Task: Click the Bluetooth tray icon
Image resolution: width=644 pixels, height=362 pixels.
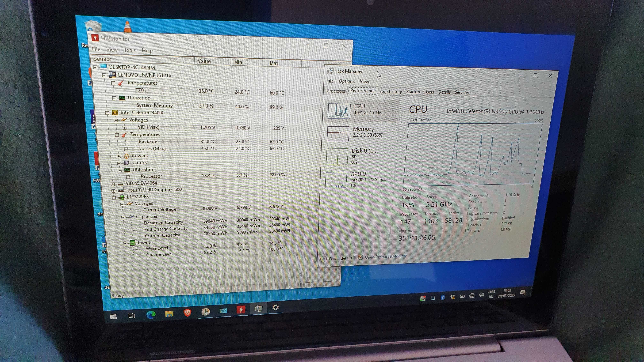Action: point(442,297)
